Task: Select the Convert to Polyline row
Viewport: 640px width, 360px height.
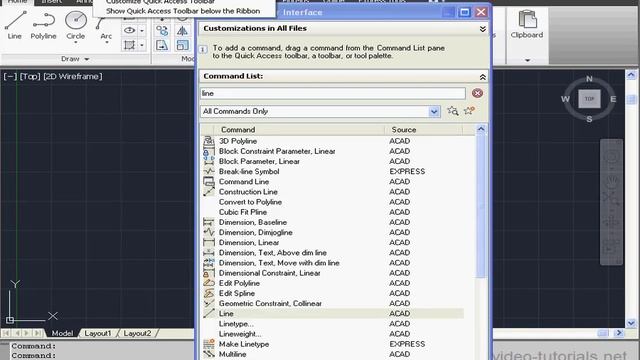Action: 333,202
